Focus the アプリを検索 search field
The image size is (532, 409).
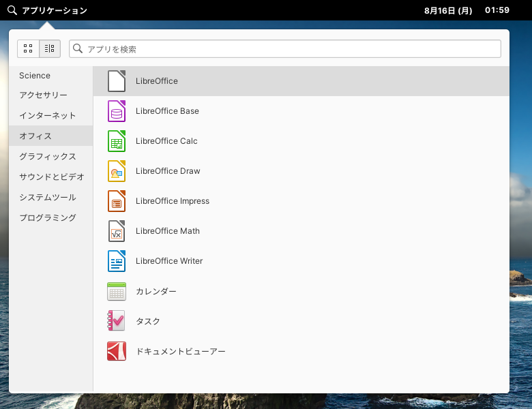pos(285,49)
